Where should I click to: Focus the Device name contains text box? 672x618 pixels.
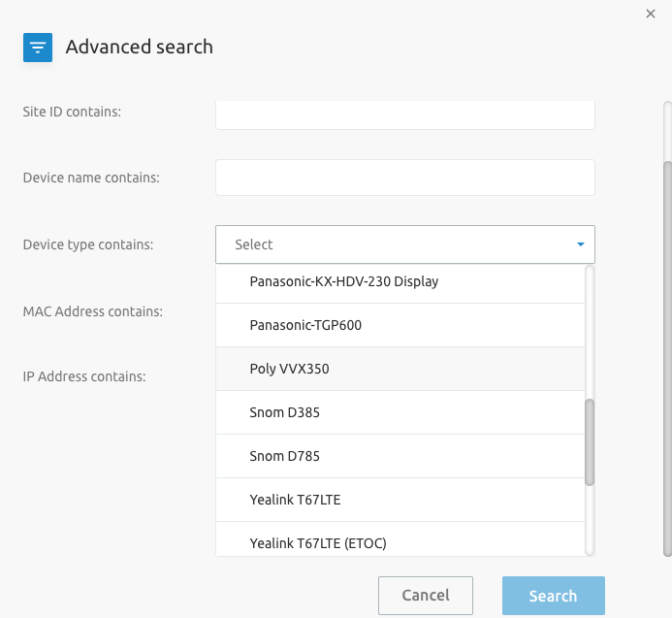(405, 178)
